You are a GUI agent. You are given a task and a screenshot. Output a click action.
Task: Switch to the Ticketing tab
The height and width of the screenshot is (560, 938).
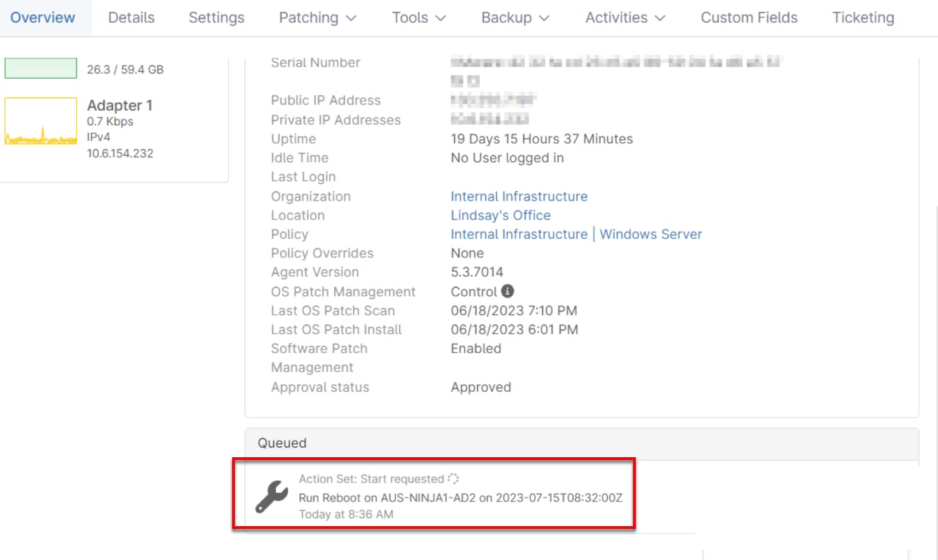(863, 18)
